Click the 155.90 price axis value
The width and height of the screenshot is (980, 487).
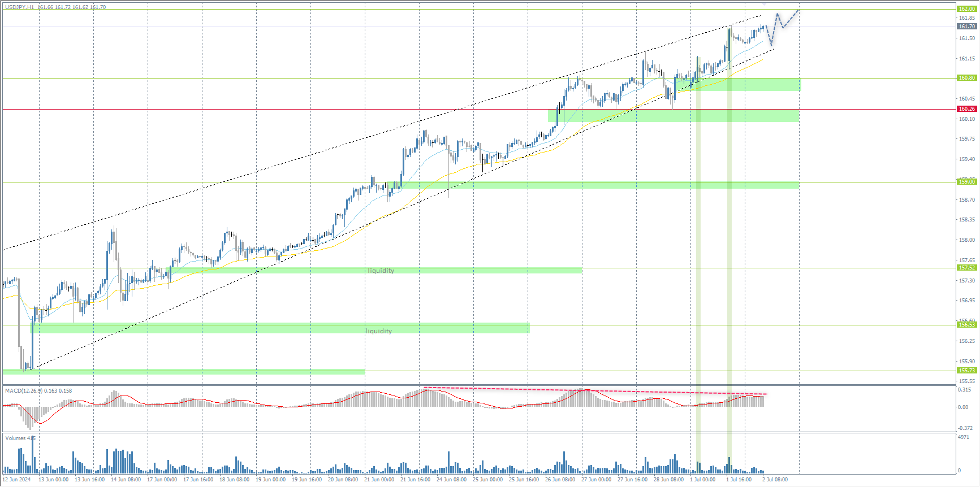[967, 362]
